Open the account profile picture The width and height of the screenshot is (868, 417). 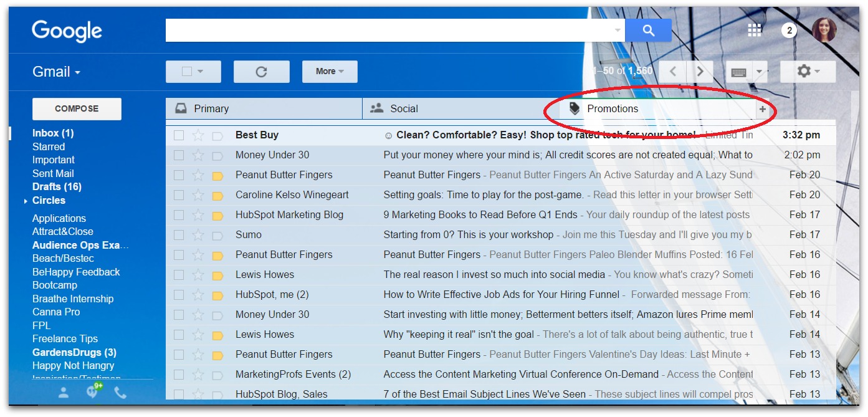pos(824,30)
